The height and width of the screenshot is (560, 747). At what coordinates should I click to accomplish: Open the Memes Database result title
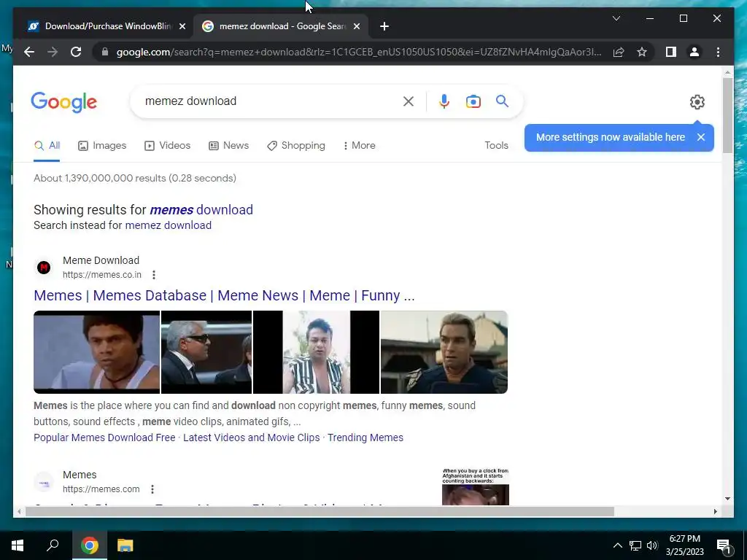tap(224, 296)
